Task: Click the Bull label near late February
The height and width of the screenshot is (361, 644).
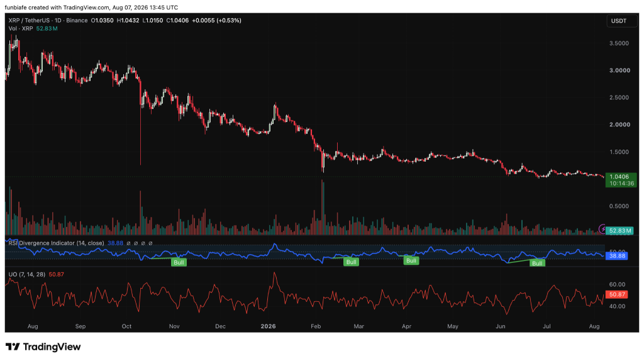Action: click(351, 262)
